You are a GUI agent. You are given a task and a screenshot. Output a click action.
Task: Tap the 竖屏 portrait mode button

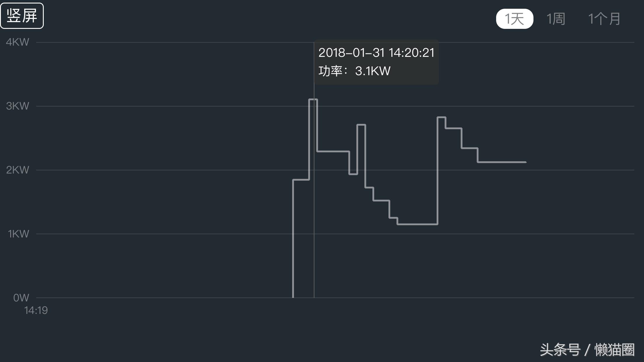(x=22, y=16)
